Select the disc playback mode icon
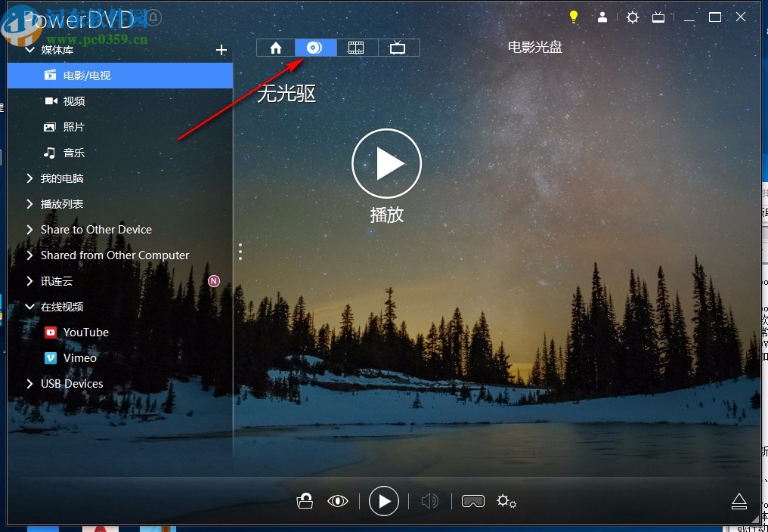 315,47
